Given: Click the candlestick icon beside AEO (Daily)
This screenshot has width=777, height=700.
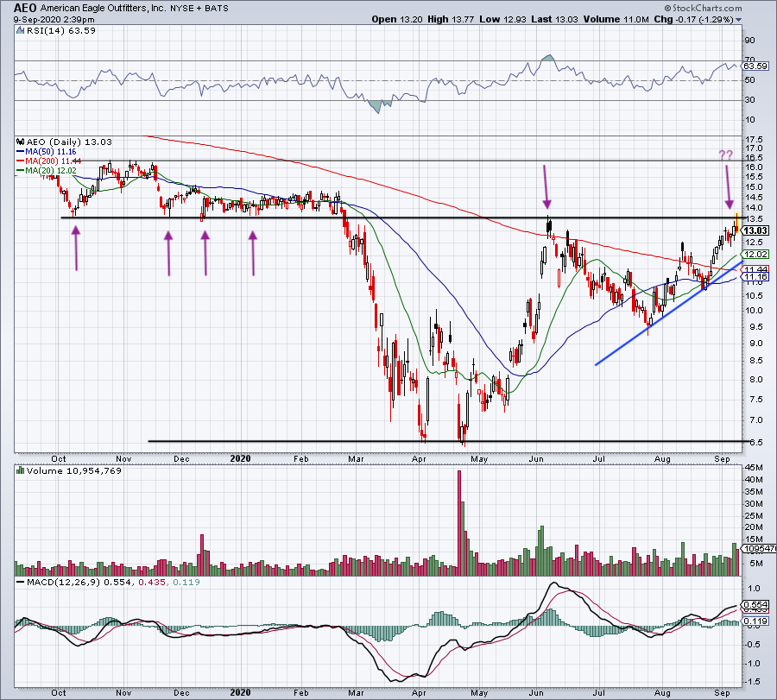Looking at the screenshot, I should pos(21,142).
